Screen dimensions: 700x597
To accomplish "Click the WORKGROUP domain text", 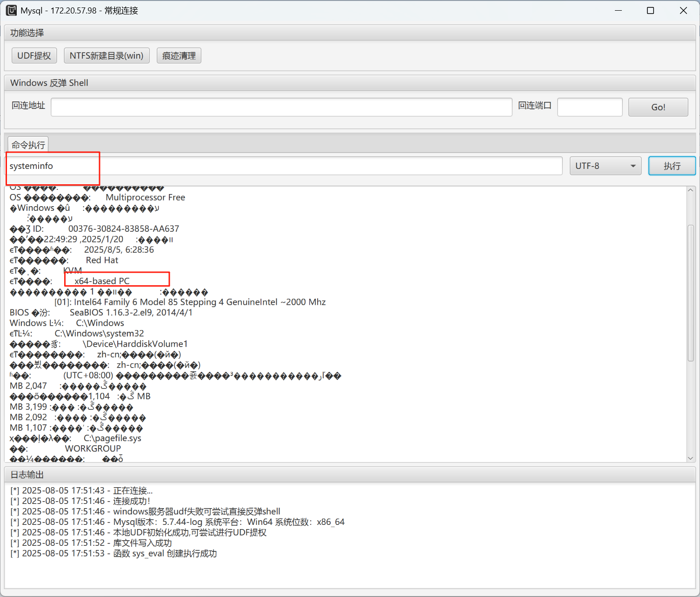I will coord(93,449).
